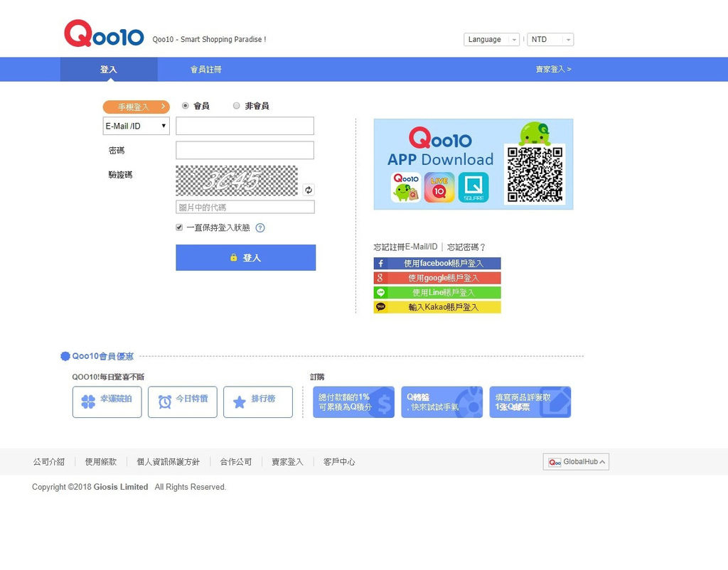Click the QR code in the app banner
Image resolution: width=728 pixels, height=570 pixels.
[535, 175]
